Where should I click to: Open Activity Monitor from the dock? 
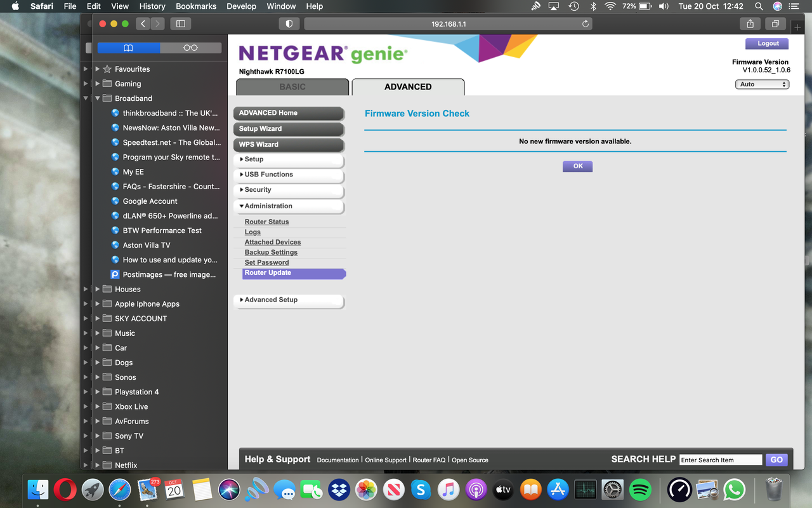(586, 490)
